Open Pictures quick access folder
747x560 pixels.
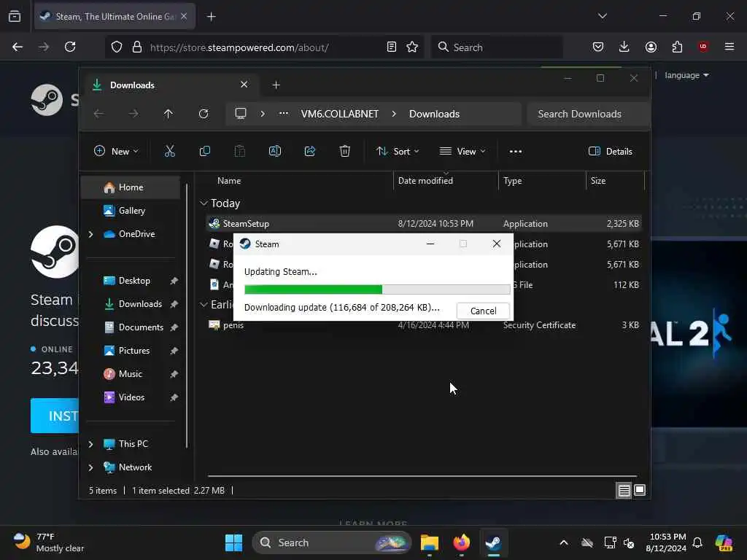tap(133, 351)
